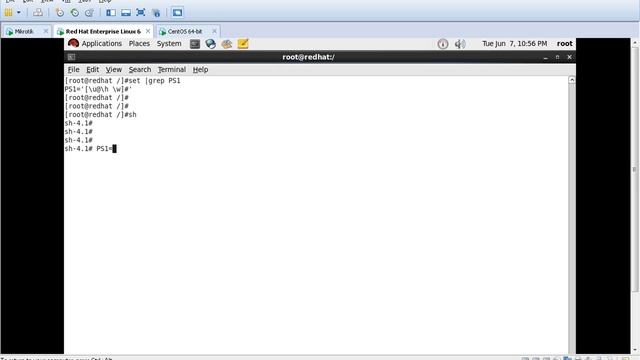Launch terminal from the panel launcher icon

pyautogui.click(x=195, y=44)
